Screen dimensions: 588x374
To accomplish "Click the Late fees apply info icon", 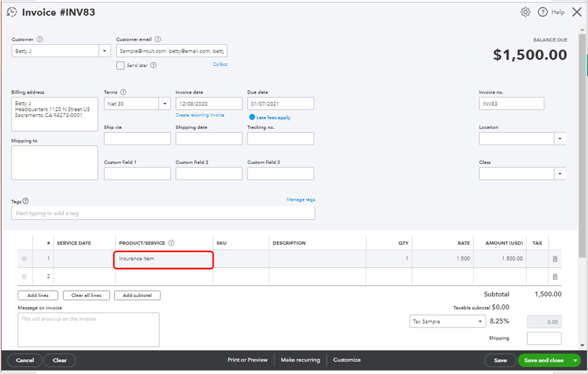I will click(x=252, y=117).
